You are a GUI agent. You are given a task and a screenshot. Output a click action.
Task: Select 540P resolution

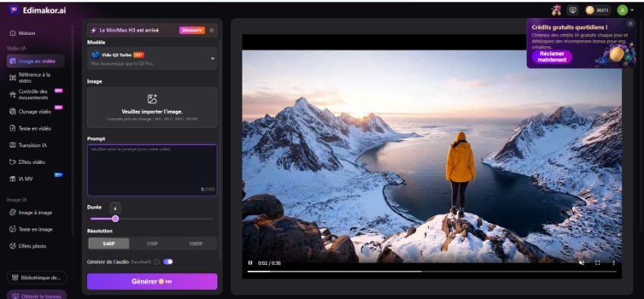point(109,244)
